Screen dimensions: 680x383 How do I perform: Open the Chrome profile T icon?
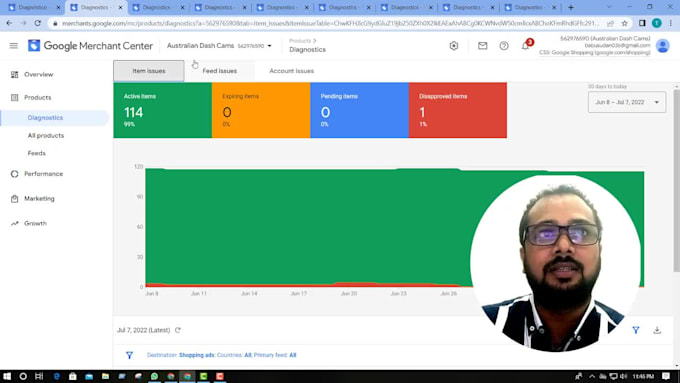coord(657,23)
